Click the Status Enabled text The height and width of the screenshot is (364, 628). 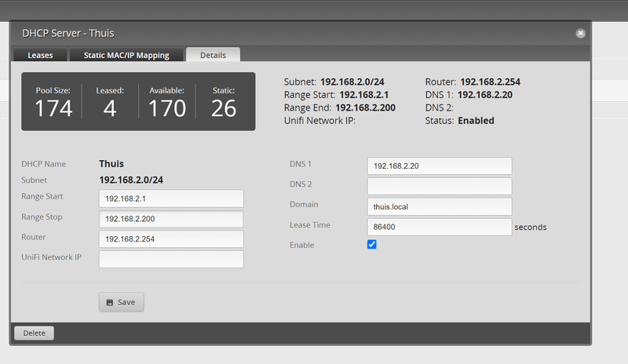tap(476, 121)
